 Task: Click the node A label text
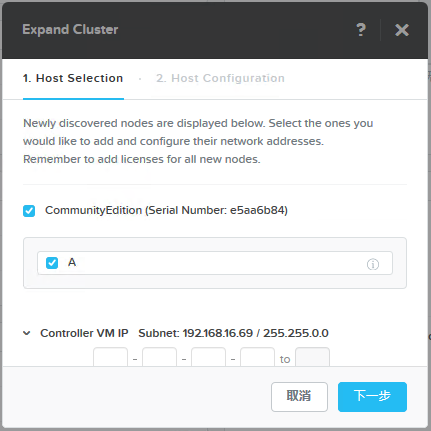(72, 262)
